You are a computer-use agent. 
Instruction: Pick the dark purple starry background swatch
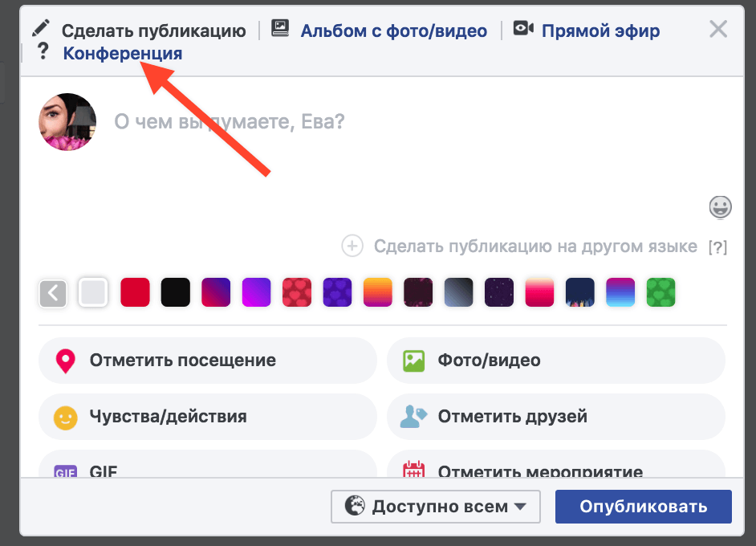(x=499, y=291)
